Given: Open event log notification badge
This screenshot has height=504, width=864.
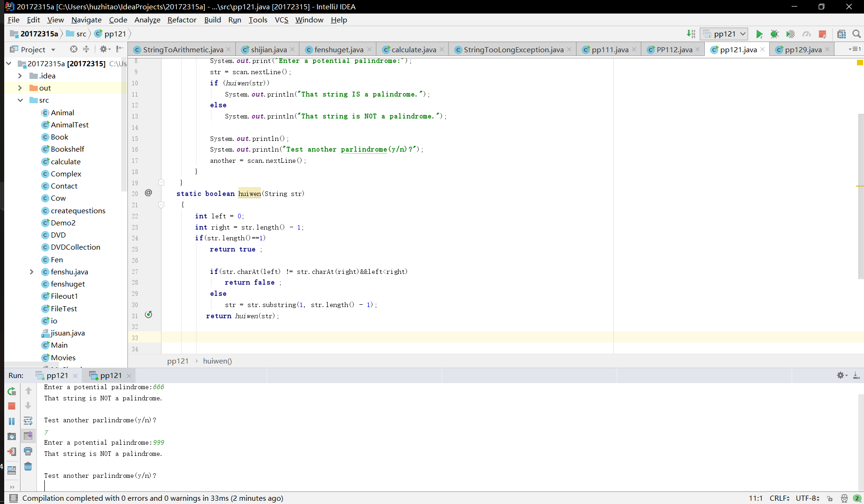Looking at the screenshot, I should tap(857, 498).
